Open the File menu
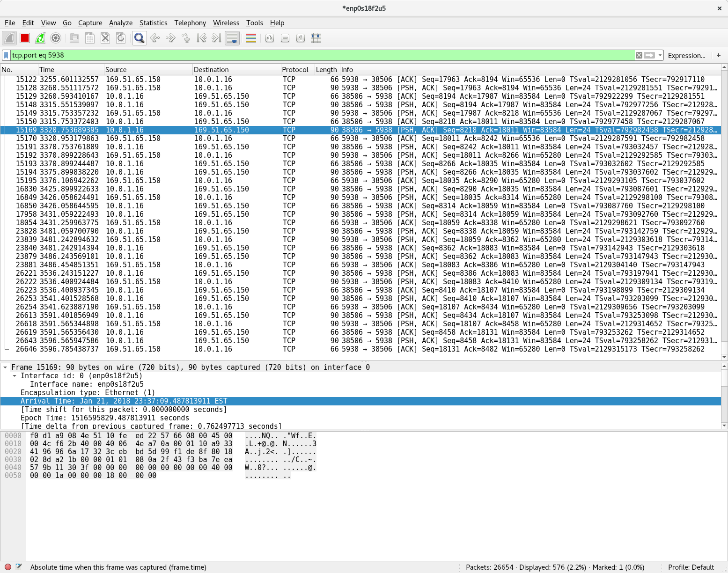 10,23
